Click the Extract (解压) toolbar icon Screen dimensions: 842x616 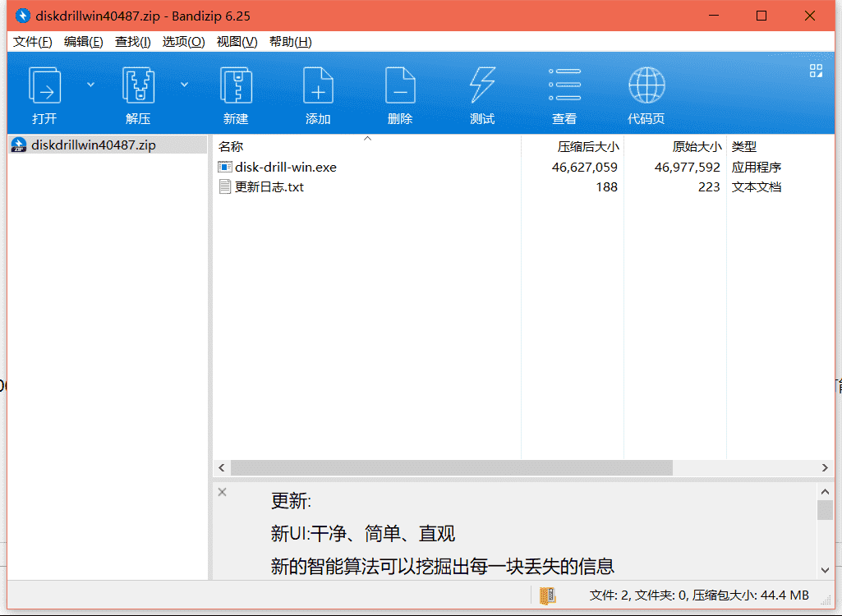coord(138,85)
